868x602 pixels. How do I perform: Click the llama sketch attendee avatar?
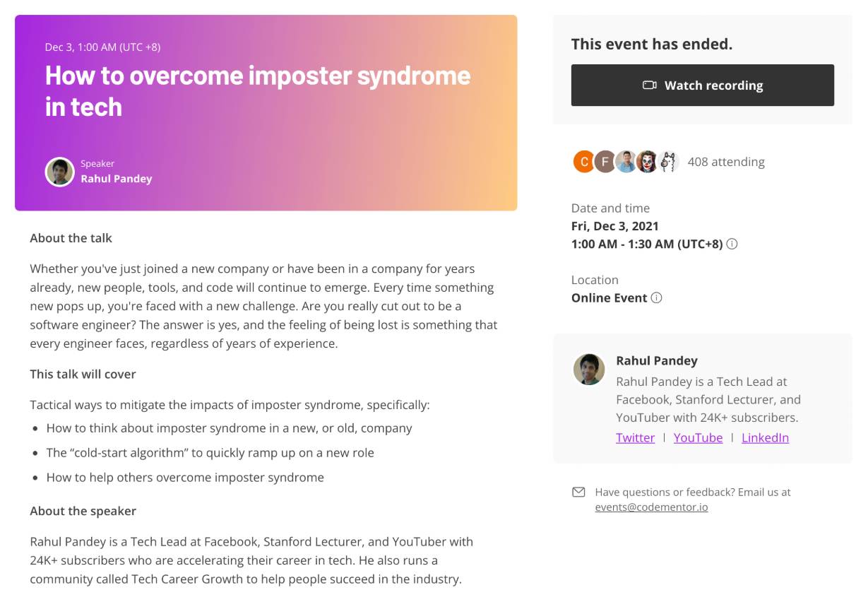tap(668, 162)
